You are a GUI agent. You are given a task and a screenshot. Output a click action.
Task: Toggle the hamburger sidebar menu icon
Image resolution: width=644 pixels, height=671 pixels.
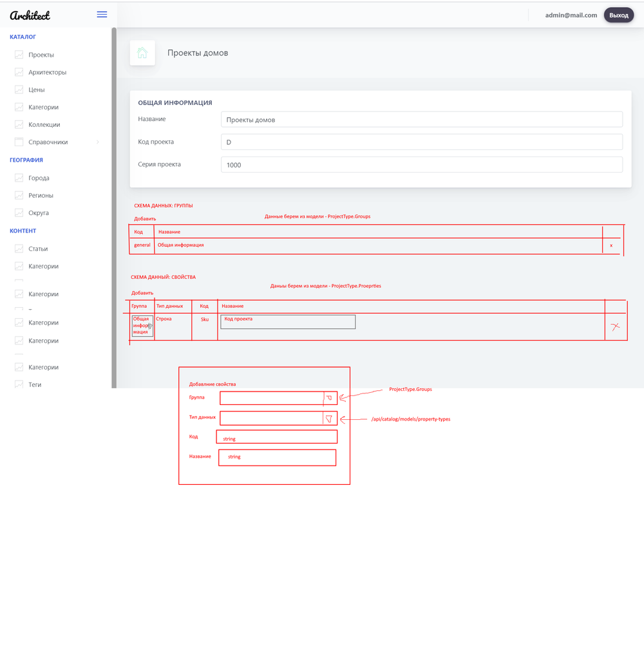(x=102, y=14)
